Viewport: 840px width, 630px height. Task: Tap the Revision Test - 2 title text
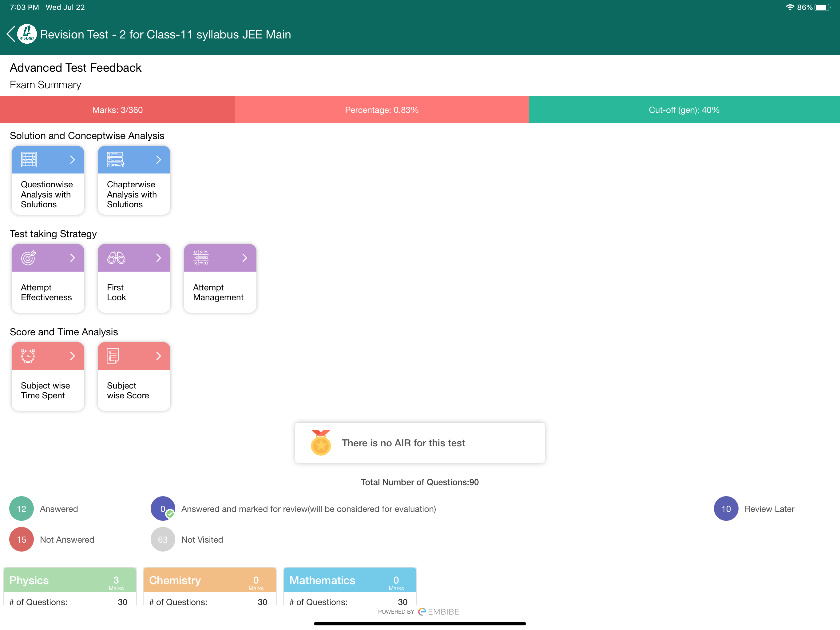(165, 34)
